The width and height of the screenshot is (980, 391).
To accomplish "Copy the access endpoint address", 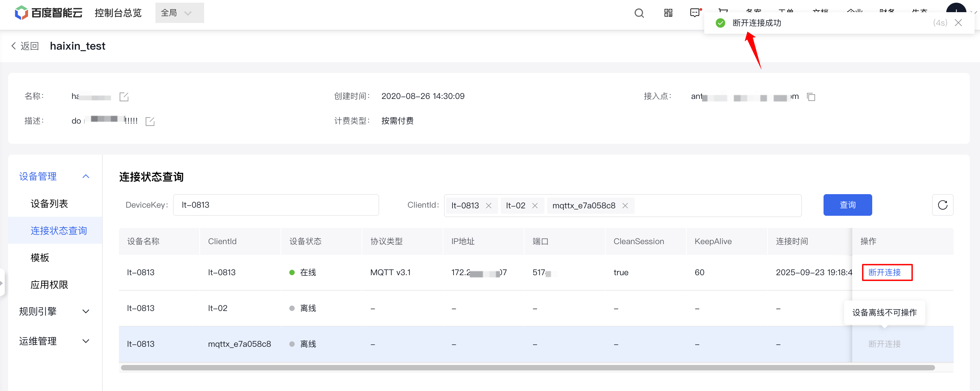I will 811,97.
